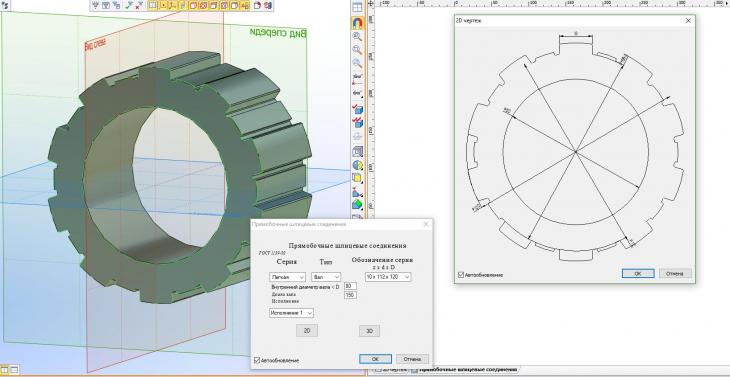Click the red-white document icon in top toolbar
This screenshot has width=730, height=377.
point(257,6)
